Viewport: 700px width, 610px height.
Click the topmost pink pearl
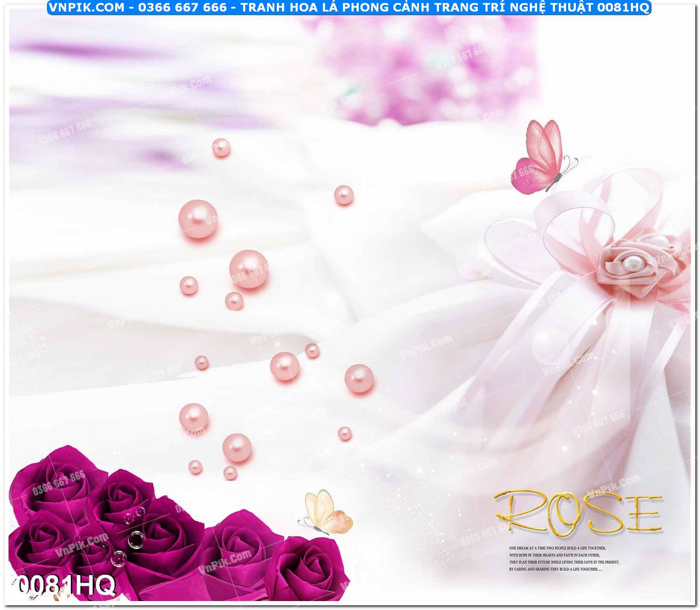coord(221,148)
